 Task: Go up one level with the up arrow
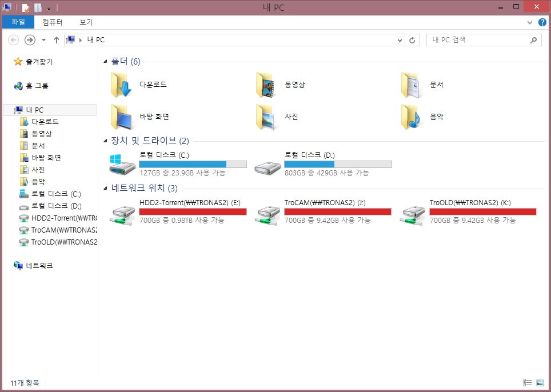(56, 40)
